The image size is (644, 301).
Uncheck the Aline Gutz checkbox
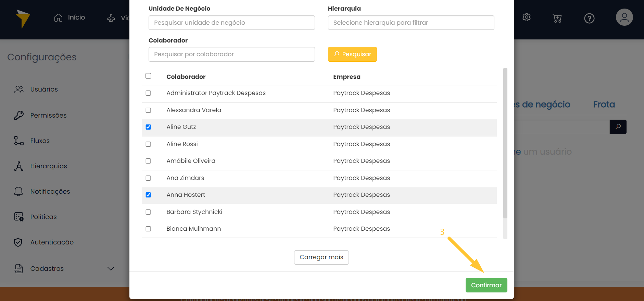coord(148,127)
